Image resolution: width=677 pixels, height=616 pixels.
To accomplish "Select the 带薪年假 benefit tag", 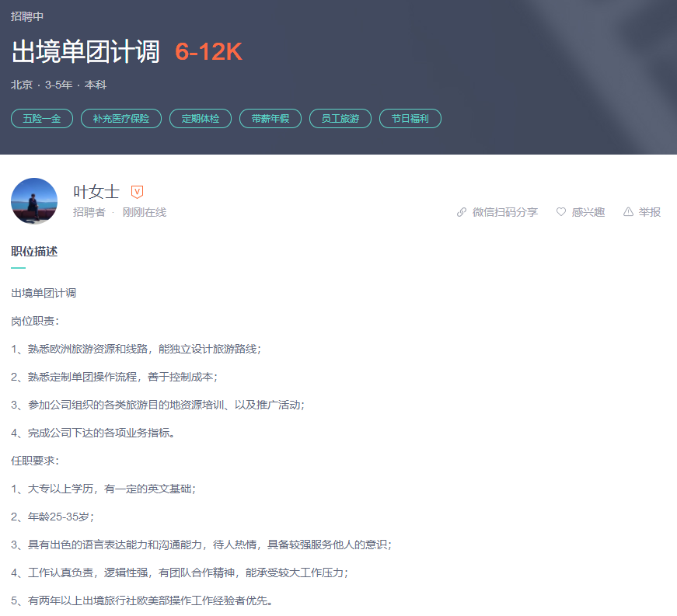I will [x=270, y=119].
